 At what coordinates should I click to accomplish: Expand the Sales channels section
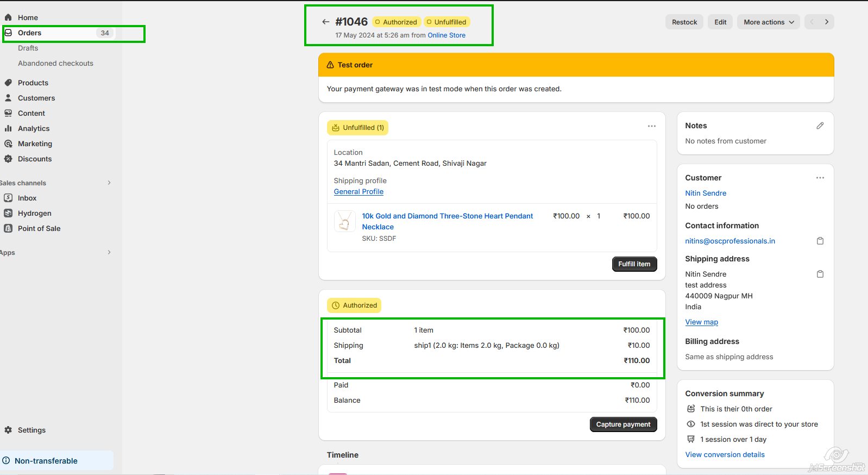click(109, 183)
